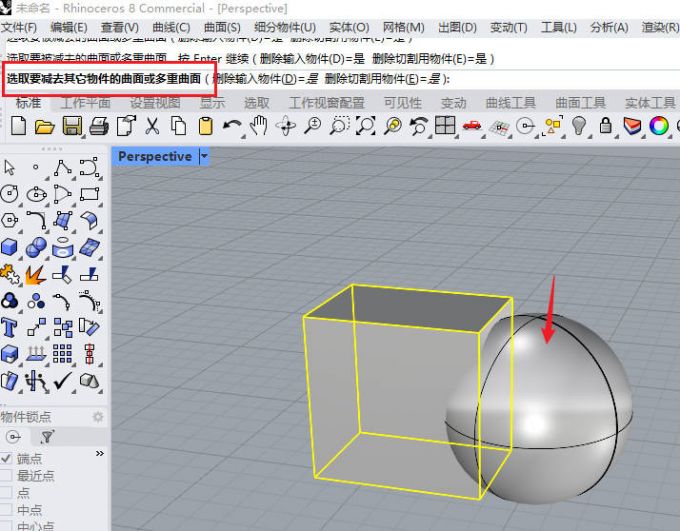Open the Perspective viewport dropdown arrow
680x531 pixels.
click(x=204, y=156)
